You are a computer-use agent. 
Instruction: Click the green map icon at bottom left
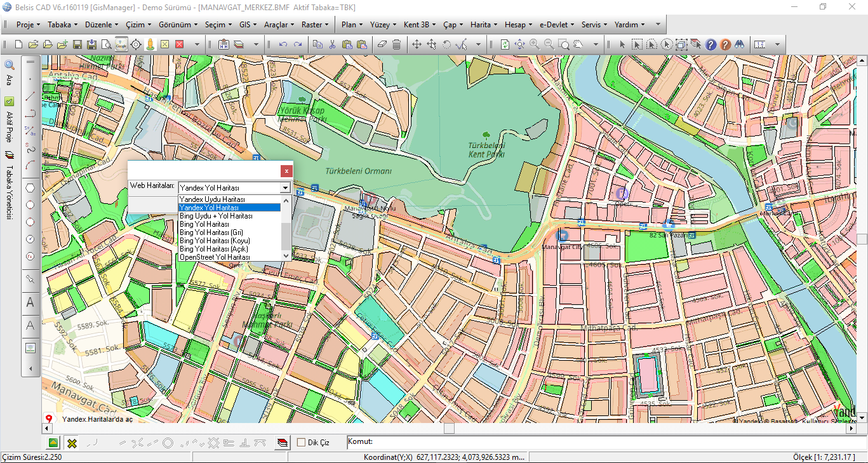point(54,443)
